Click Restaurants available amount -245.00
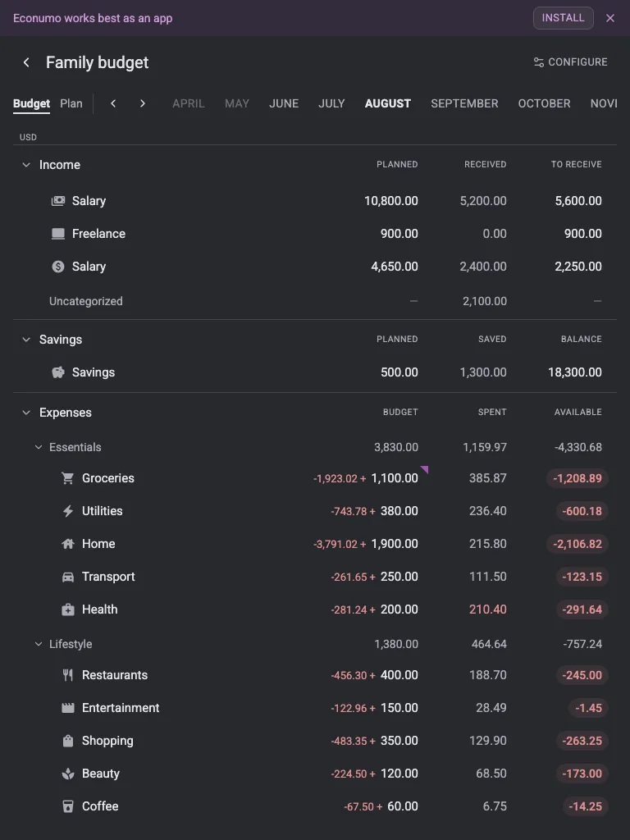This screenshot has width=630, height=840. pos(582,675)
